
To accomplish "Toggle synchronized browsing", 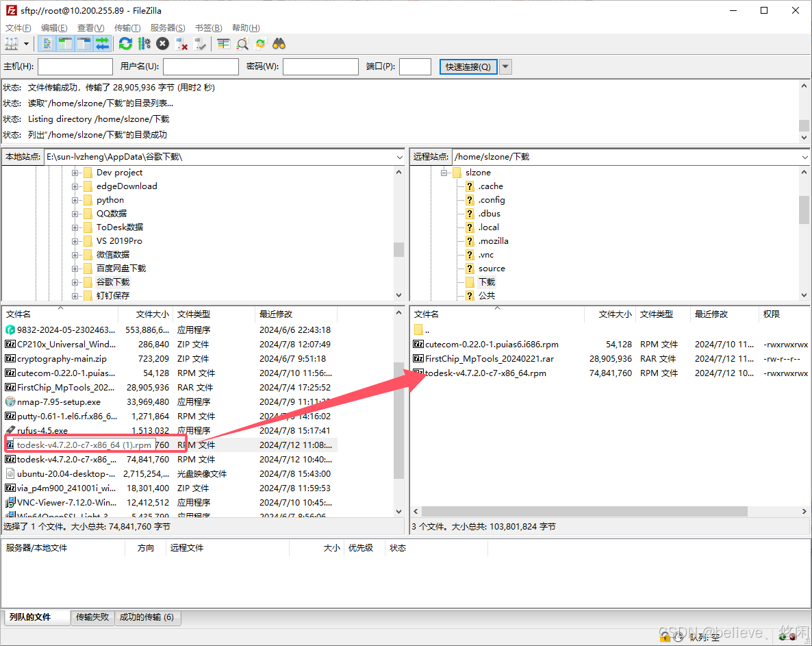I will pos(260,44).
